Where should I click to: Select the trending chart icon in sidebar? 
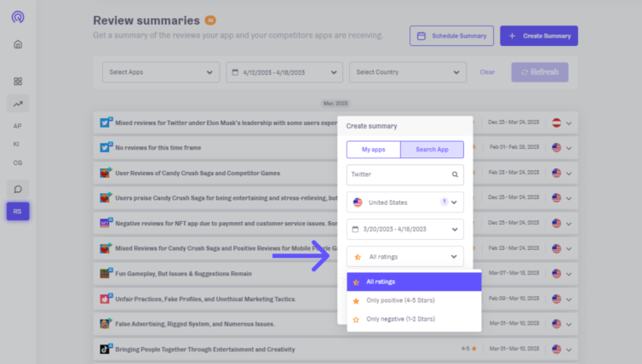(x=18, y=104)
